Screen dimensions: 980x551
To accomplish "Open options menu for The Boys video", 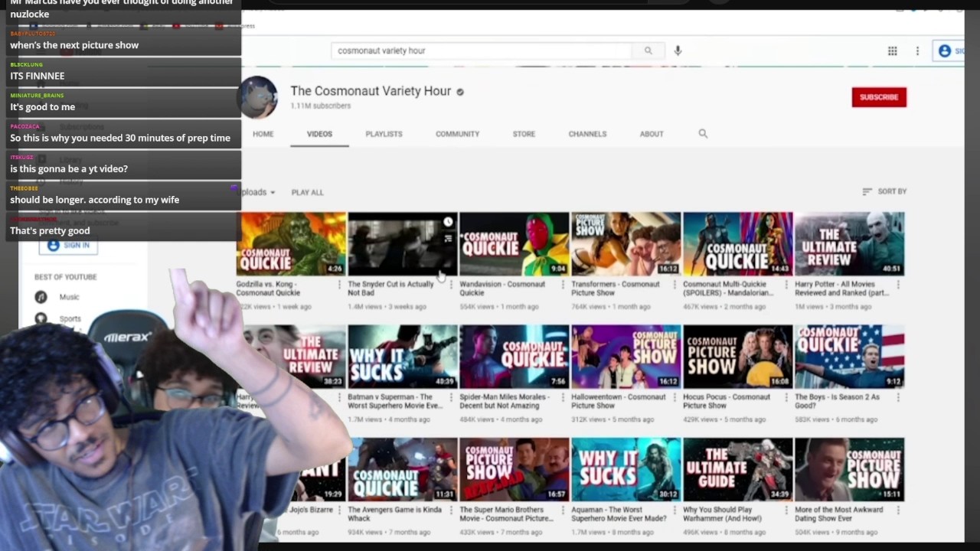I will click(x=898, y=398).
